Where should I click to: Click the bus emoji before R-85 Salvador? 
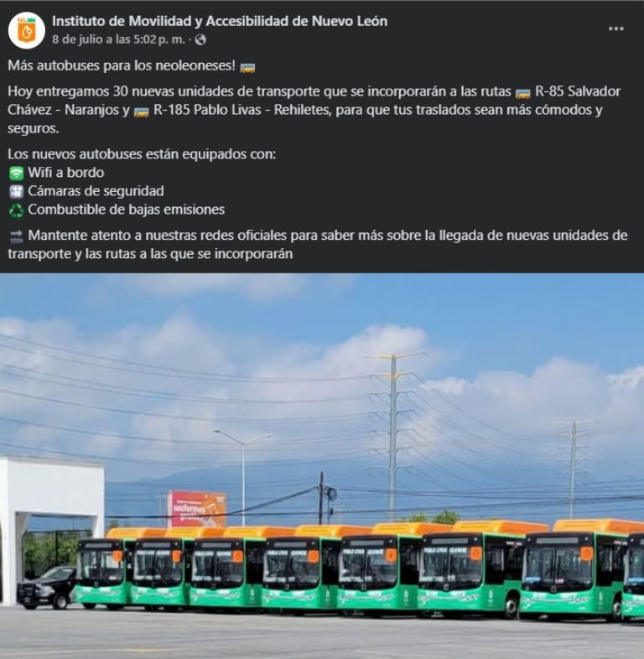[522, 93]
